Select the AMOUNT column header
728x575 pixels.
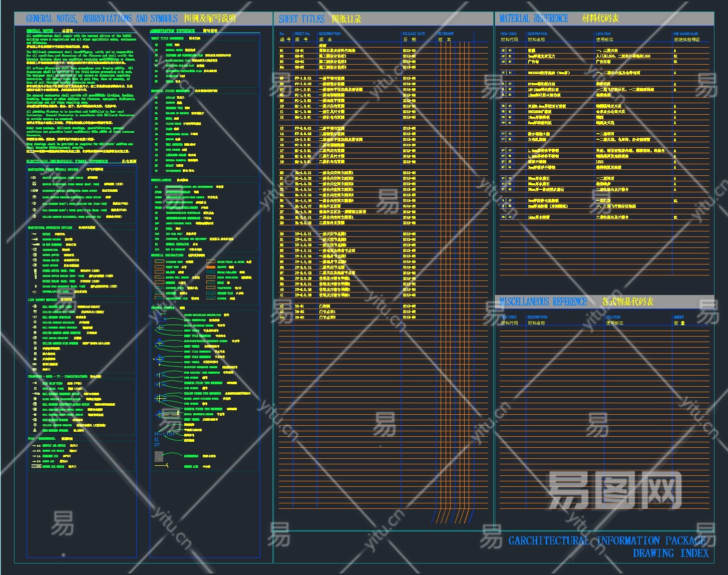pos(679,317)
